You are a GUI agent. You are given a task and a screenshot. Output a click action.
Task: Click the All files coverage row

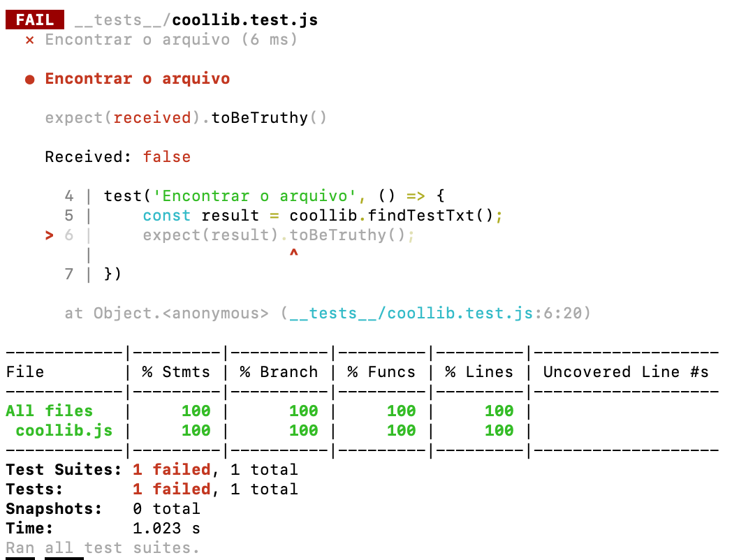[x=49, y=411]
